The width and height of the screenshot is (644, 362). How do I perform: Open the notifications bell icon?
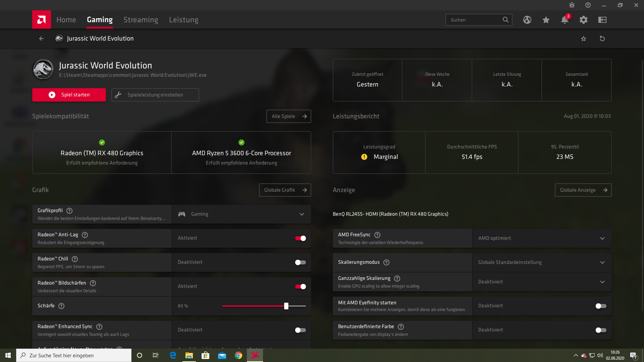[x=565, y=20]
